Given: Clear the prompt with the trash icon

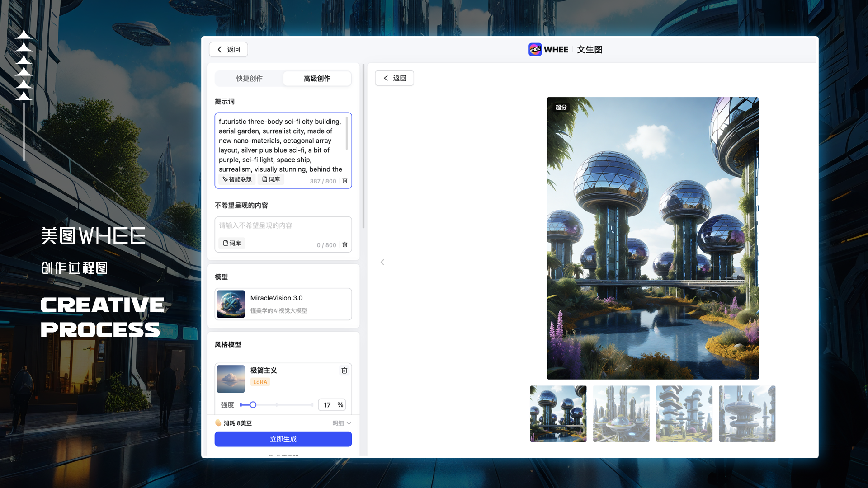Looking at the screenshot, I should pos(345,180).
